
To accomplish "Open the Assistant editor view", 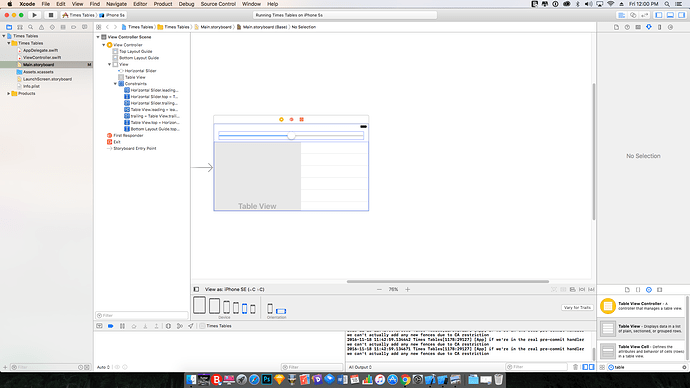I will click(x=633, y=15).
